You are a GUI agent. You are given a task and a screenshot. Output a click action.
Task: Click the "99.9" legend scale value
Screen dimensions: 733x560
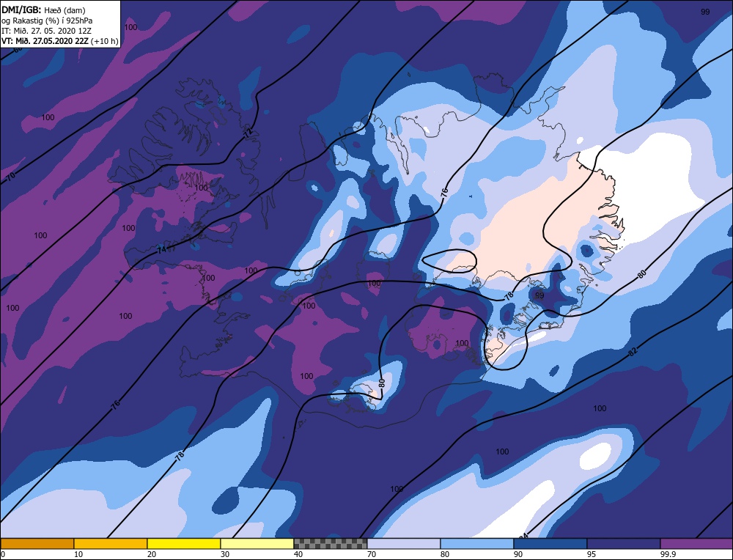668,554
